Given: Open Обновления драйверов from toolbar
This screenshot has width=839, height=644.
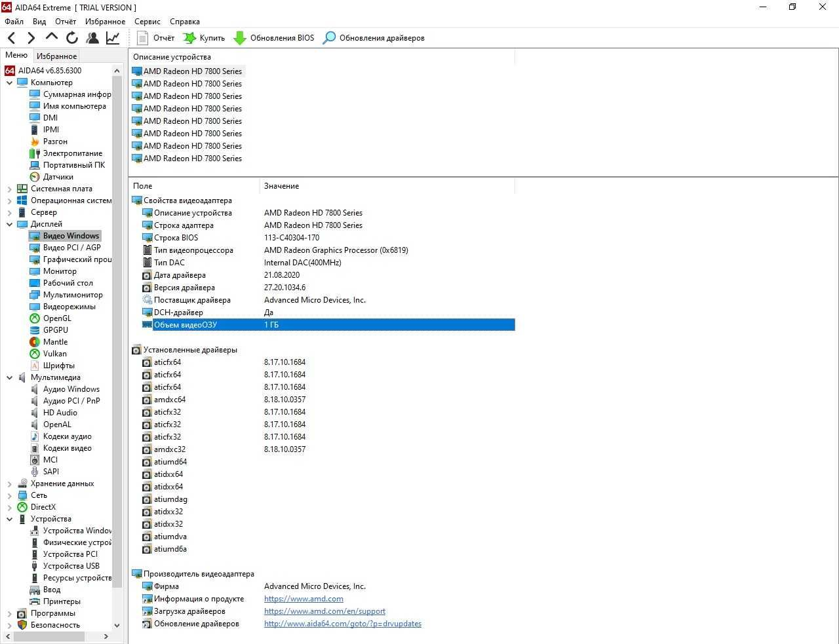Looking at the screenshot, I should point(374,38).
